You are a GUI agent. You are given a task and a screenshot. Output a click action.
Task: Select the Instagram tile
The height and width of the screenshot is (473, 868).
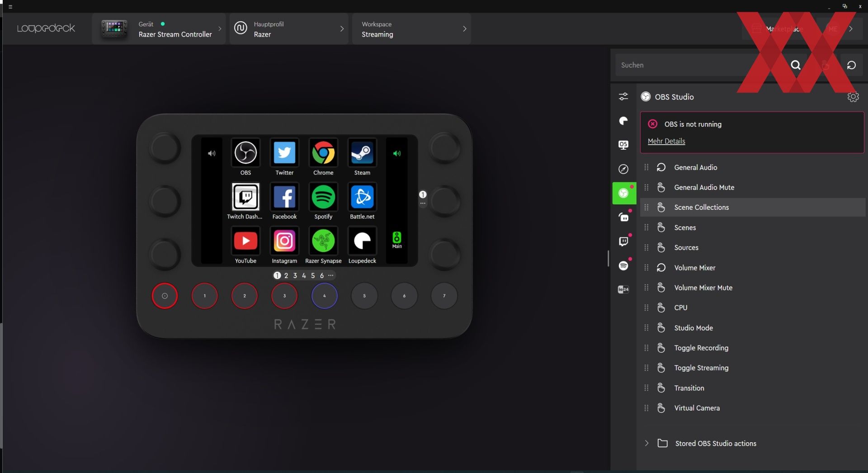pyautogui.click(x=284, y=241)
